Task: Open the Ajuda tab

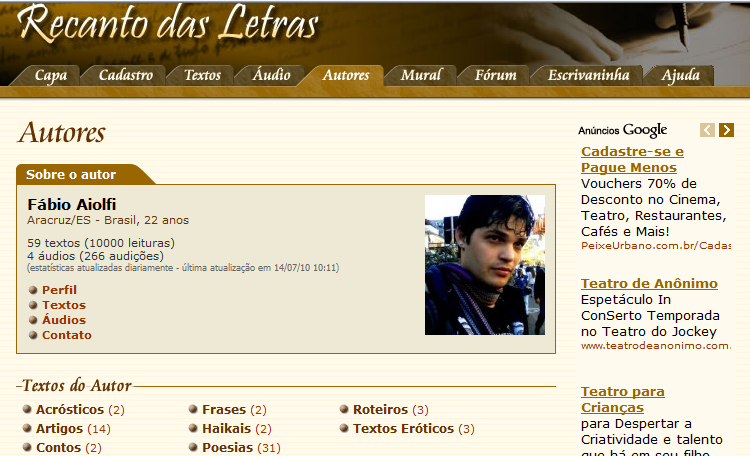Action: (x=680, y=75)
